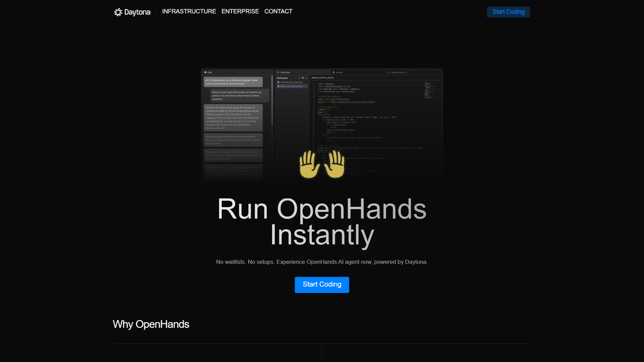The width and height of the screenshot is (644, 362).
Task: Open the ENTERPRISE menu item
Action: (x=240, y=11)
